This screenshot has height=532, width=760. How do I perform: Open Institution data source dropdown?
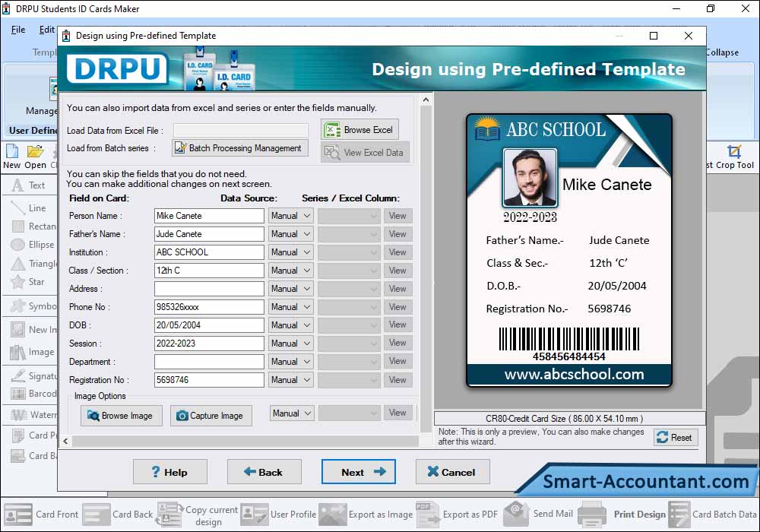(x=291, y=252)
